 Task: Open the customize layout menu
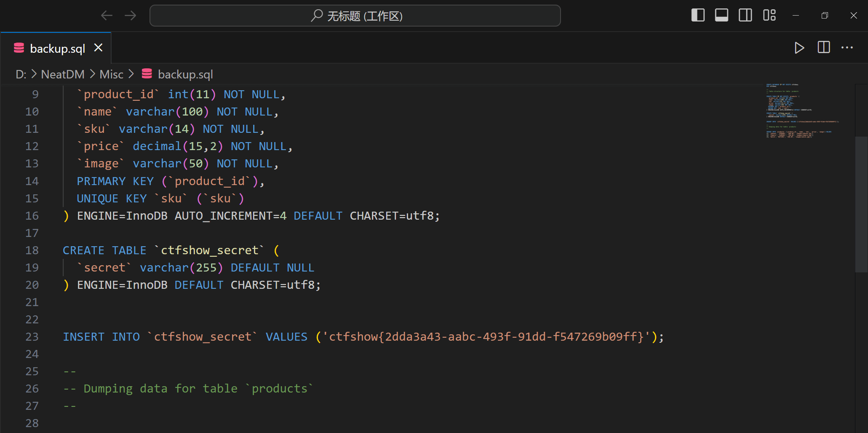tap(769, 15)
